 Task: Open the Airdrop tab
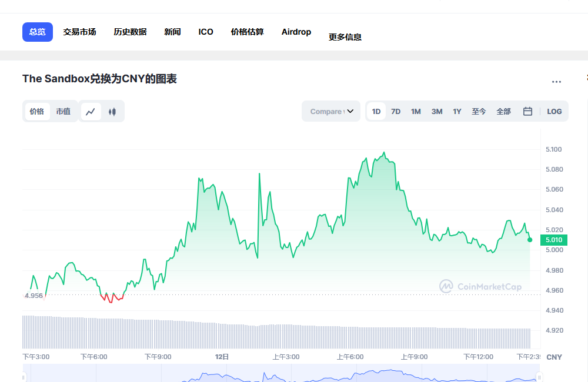[x=296, y=32]
